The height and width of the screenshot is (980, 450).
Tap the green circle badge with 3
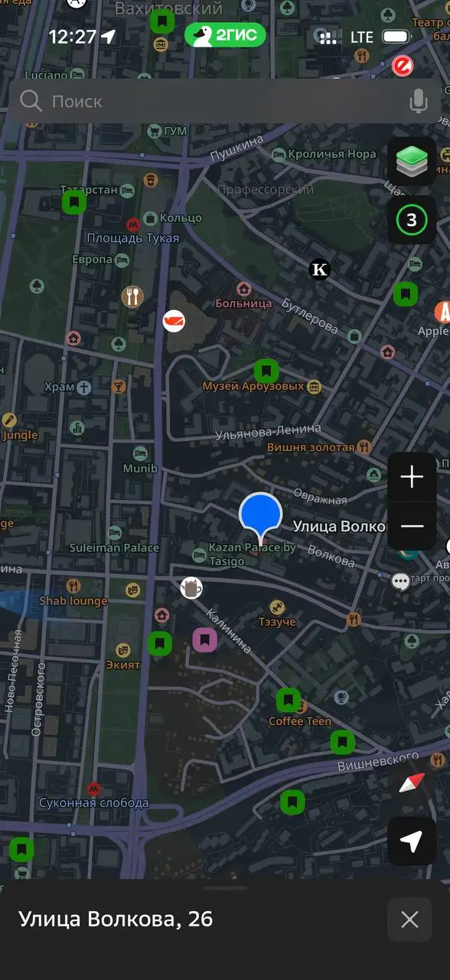pos(412,220)
